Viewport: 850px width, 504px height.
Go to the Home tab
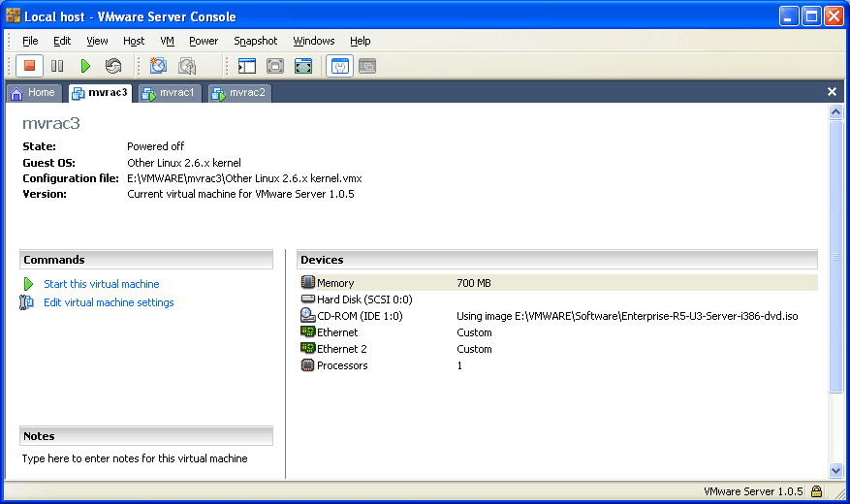[x=33, y=93]
